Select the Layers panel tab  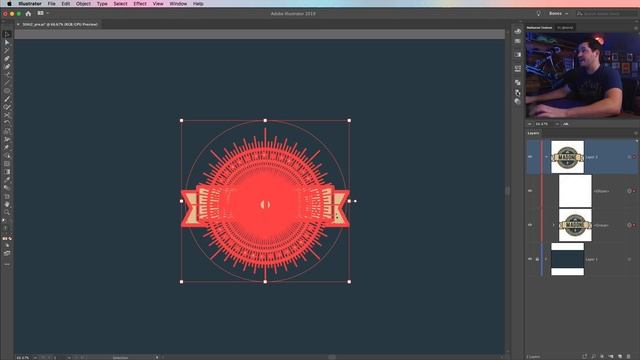click(533, 133)
